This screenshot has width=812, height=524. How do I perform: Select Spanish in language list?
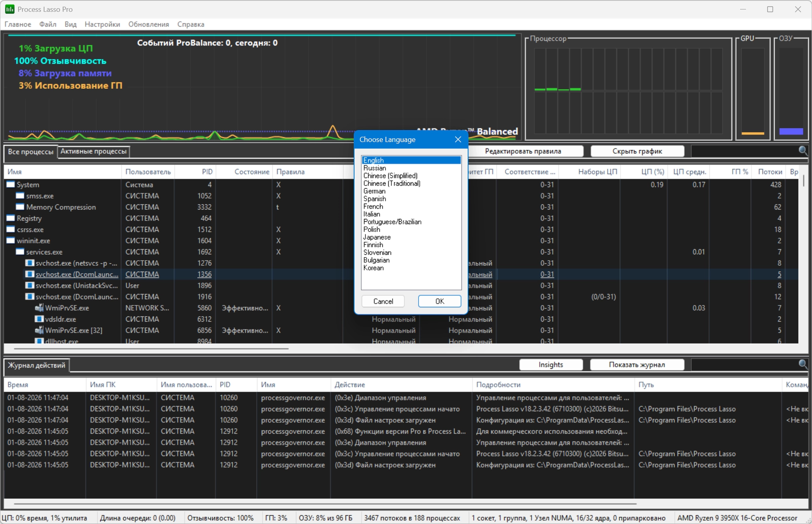pyautogui.click(x=411, y=199)
